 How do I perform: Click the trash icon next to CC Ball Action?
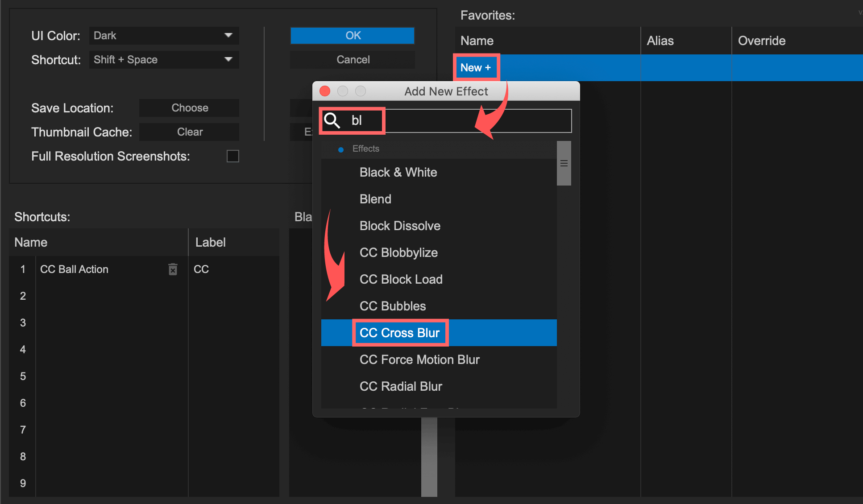173,269
